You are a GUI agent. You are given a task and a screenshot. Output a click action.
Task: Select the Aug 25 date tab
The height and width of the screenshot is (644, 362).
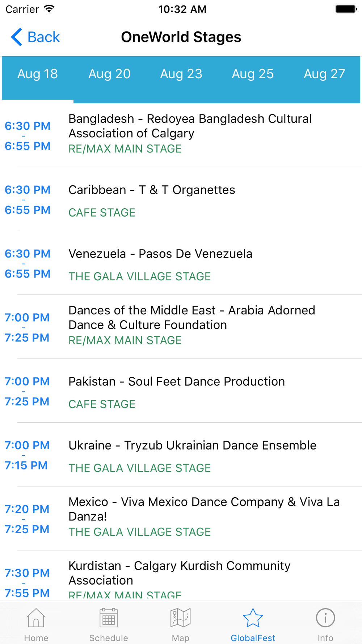tap(253, 74)
